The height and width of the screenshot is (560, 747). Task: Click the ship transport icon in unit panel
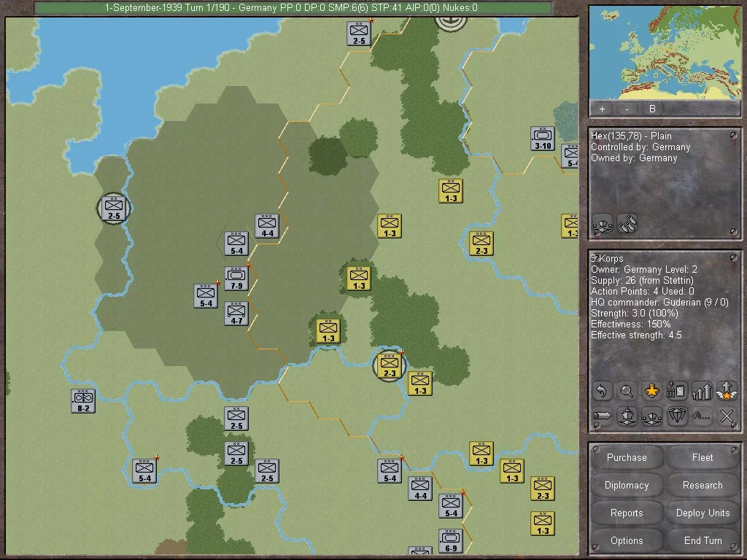pyautogui.click(x=627, y=416)
